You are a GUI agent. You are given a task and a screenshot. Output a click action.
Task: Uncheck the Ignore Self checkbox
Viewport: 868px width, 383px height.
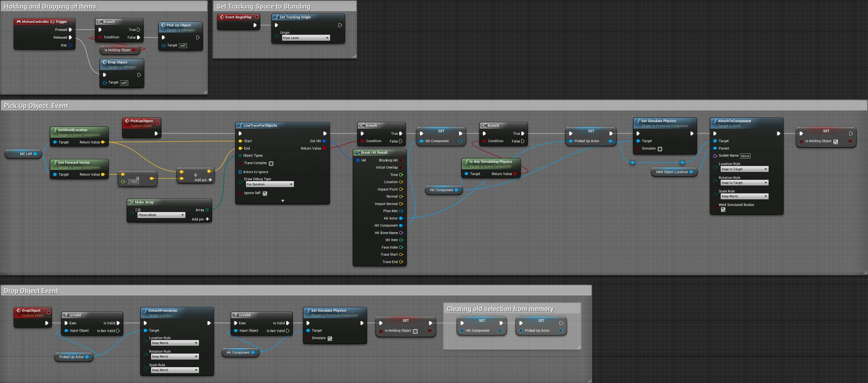point(265,193)
